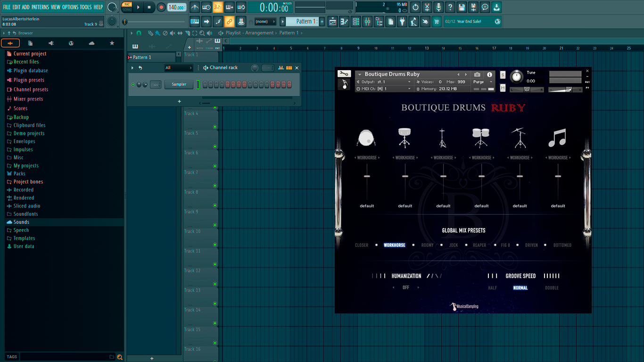Screen dimensions: 644x362
Task: Open the channel rack 'All' filter dropdown
Action: 179,68
